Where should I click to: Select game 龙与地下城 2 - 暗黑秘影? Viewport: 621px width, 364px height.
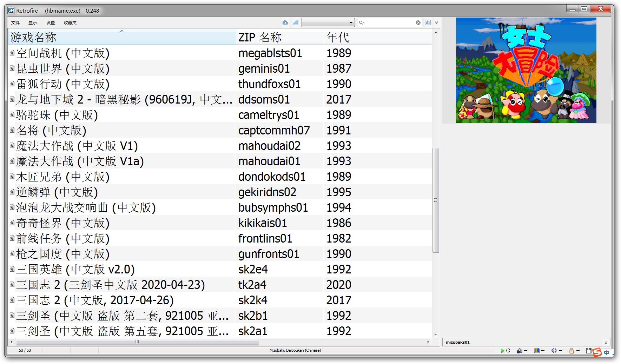(x=124, y=99)
